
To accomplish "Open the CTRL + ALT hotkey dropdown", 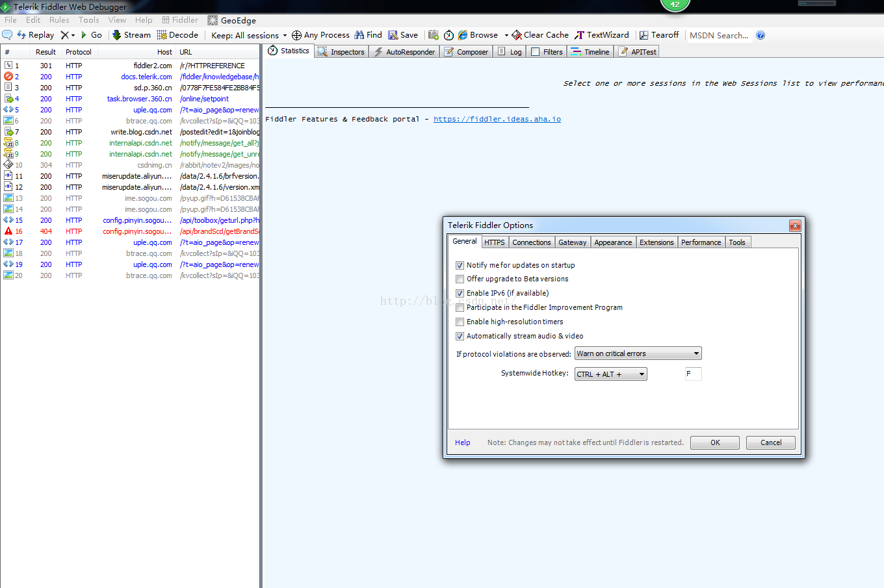I will click(x=611, y=374).
